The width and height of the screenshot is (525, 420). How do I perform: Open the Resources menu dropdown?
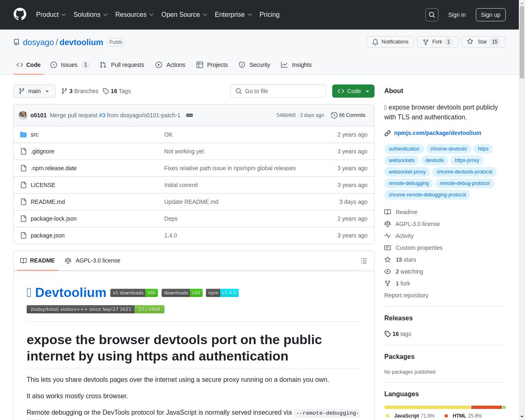click(x=135, y=14)
